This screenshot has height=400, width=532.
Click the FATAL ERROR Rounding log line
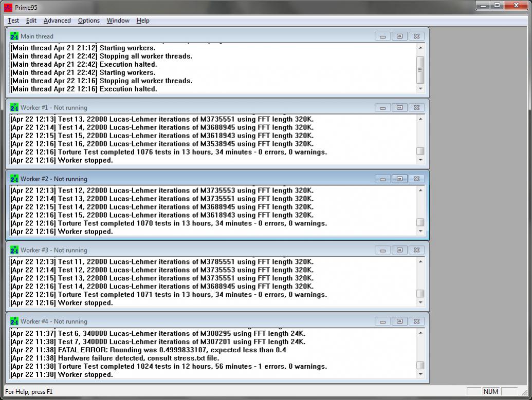tap(148, 350)
